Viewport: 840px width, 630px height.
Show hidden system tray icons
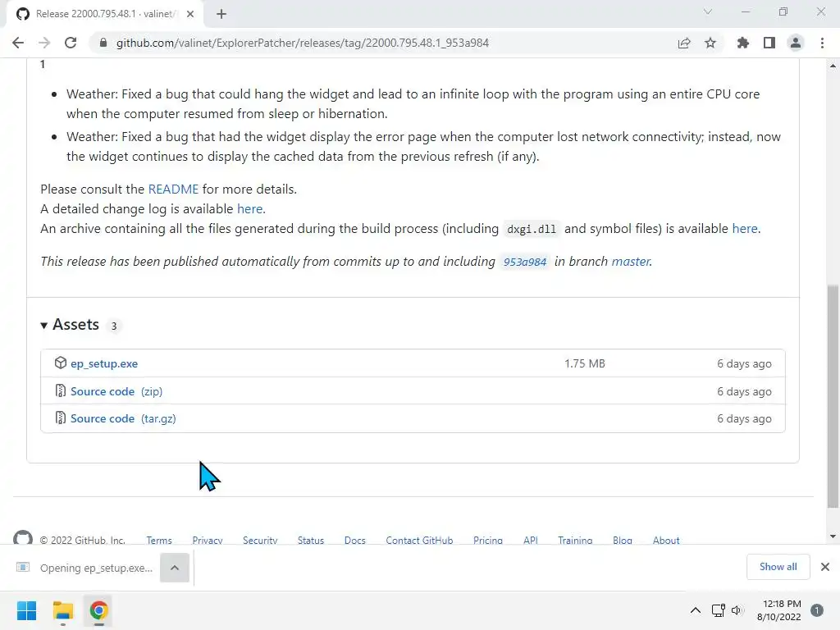(x=696, y=610)
